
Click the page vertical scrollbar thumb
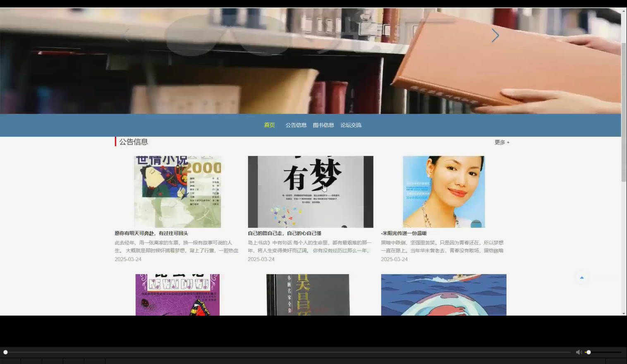tap(624, 112)
